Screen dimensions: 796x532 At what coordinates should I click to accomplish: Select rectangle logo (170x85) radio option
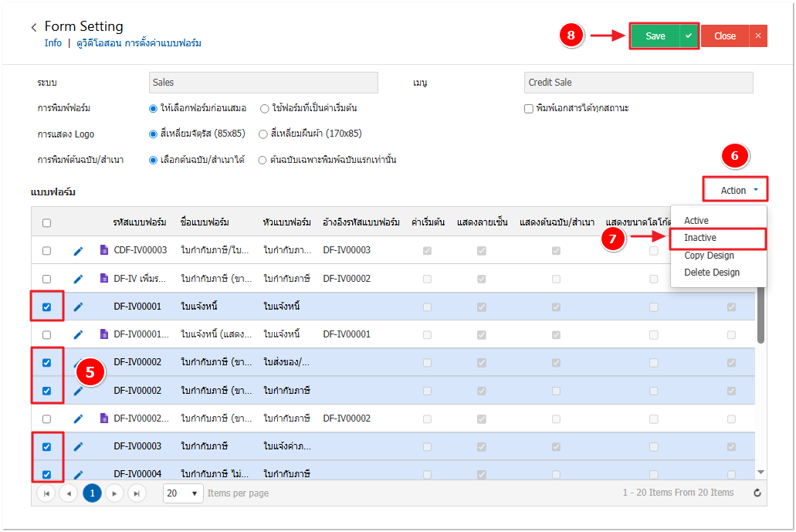click(x=264, y=134)
